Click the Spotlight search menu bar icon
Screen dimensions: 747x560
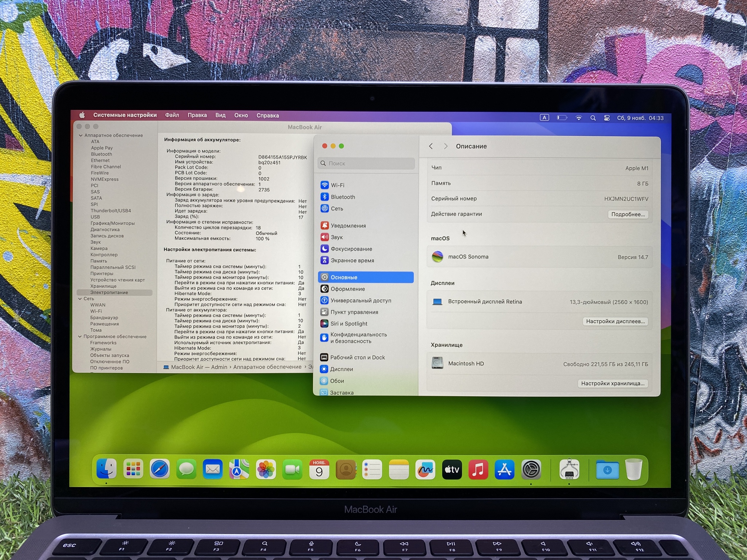click(593, 118)
